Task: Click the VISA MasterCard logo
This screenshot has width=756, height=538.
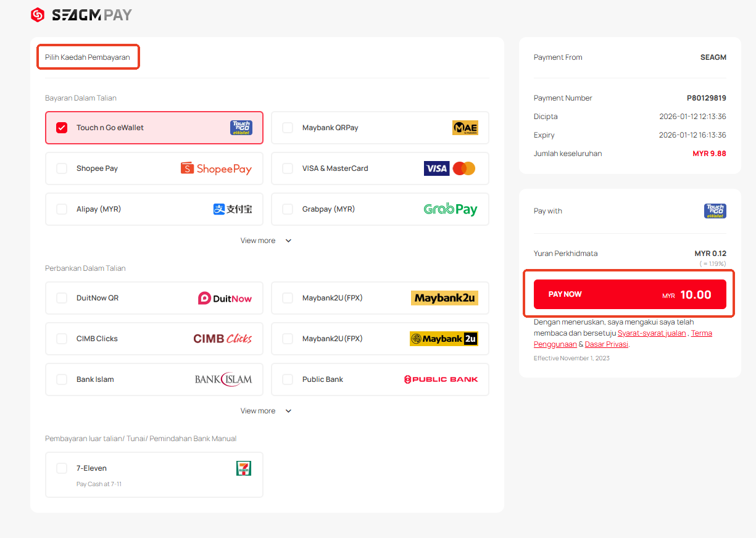Action: (x=449, y=168)
